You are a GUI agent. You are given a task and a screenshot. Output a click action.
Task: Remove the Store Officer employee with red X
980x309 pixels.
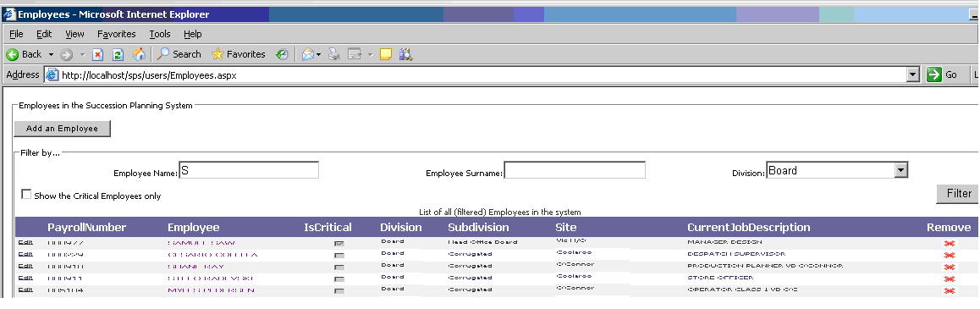pos(950,279)
